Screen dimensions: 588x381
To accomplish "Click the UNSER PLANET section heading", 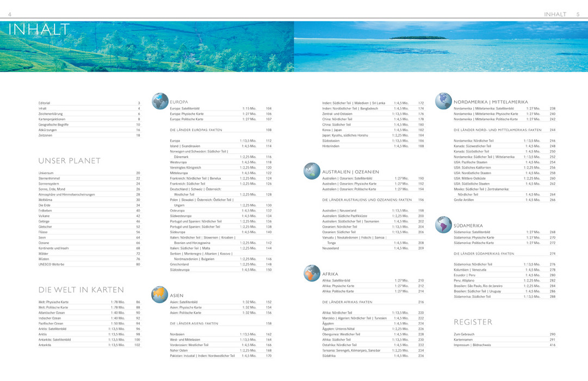I will 69,161.
